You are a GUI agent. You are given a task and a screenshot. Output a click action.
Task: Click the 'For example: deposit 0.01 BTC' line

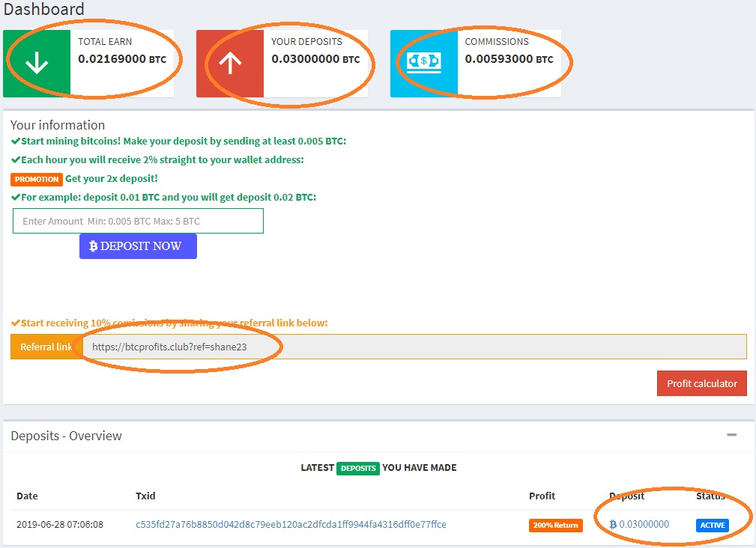coord(163,198)
